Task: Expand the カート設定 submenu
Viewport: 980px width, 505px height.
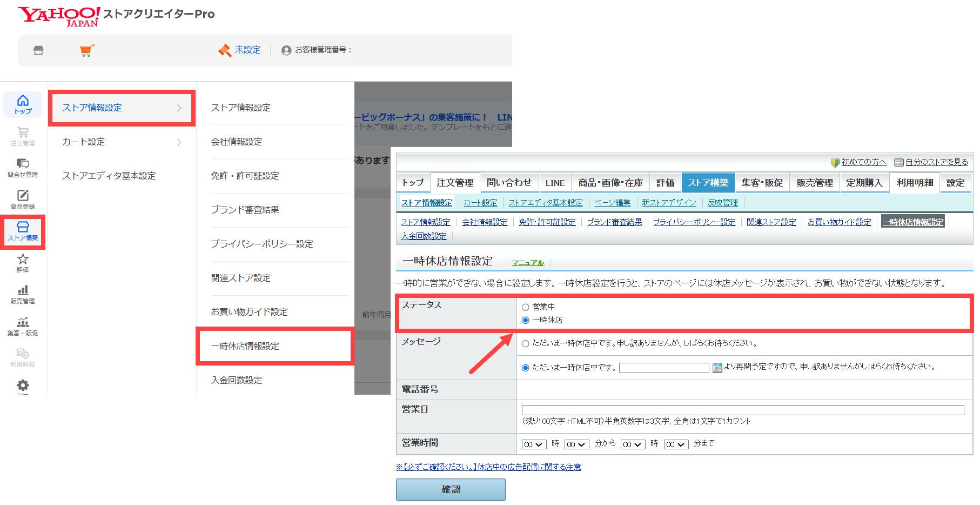Action: pos(122,142)
